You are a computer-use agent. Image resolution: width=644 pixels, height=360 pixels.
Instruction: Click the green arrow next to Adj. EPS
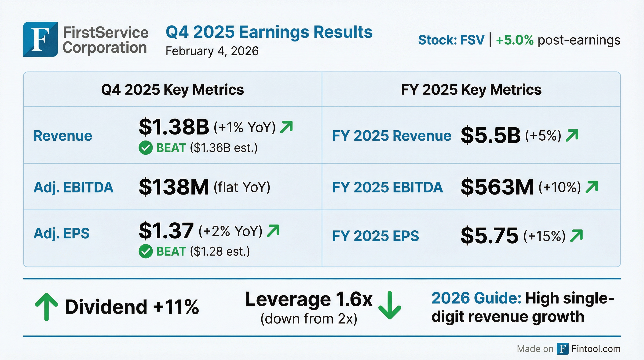(x=273, y=231)
